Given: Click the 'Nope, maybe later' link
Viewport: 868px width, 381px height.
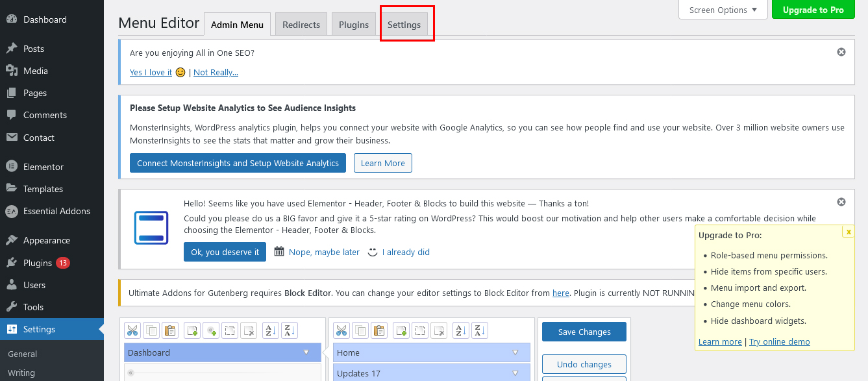Looking at the screenshot, I should (324, 252).
